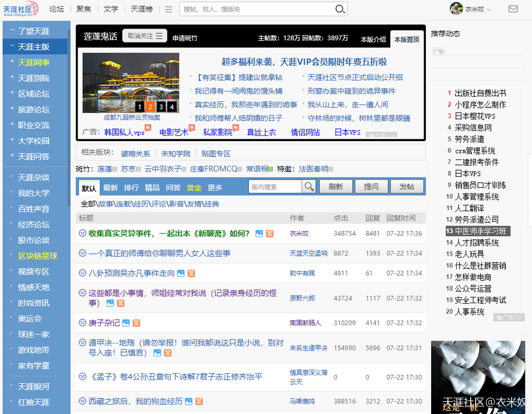Click the picture icon on 八卦预测吴亦凡 thread
This screenshot has width=532, height=414.
click(181, 273)
